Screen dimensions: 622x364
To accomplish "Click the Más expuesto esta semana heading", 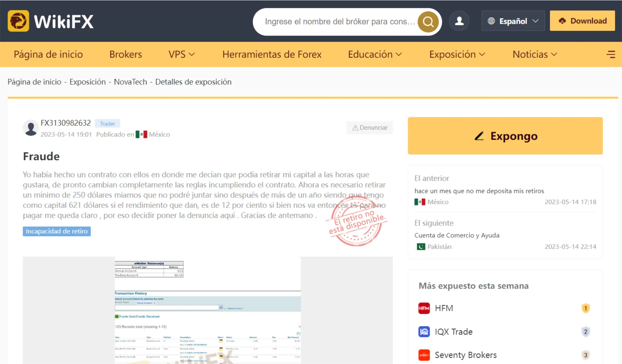I will 474,286.
